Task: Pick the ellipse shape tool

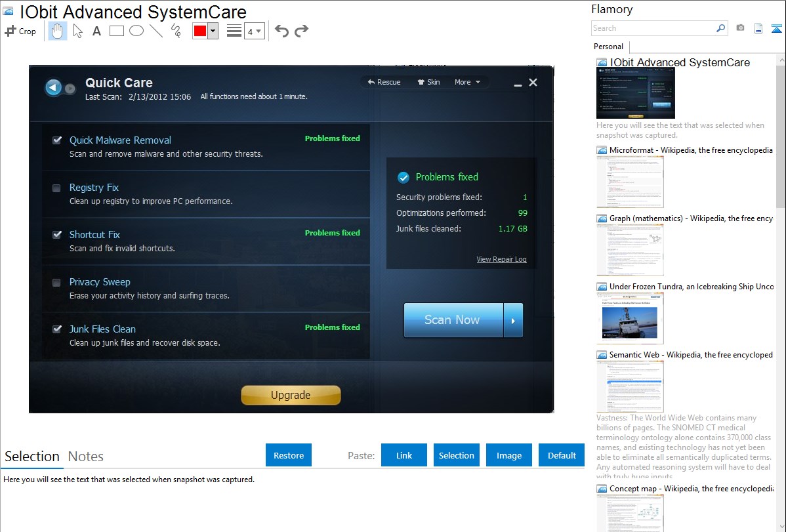Action: [136, 31]
